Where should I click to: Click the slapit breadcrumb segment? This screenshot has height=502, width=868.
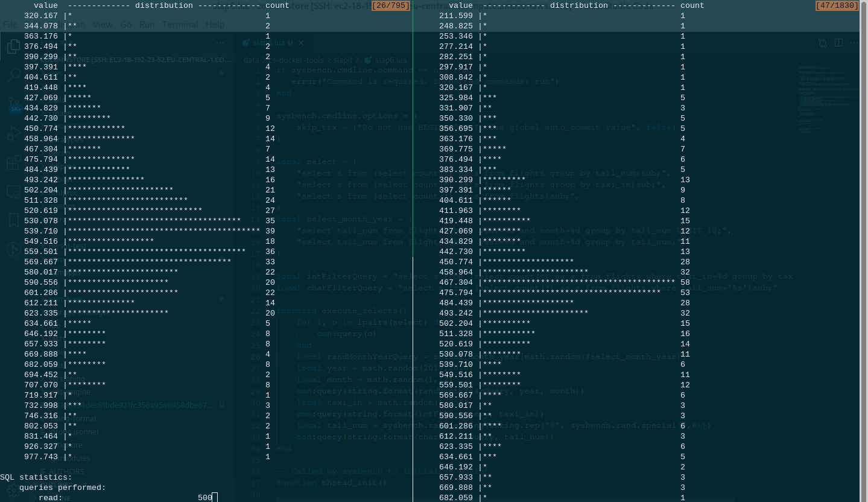[343, 60]
